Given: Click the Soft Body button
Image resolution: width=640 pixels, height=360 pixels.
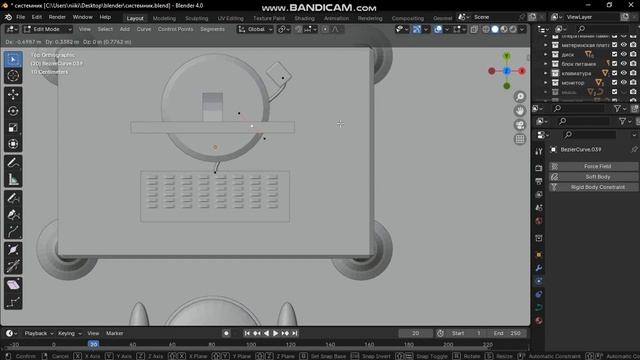Looking at the screenshot, I should click(593, 177).
